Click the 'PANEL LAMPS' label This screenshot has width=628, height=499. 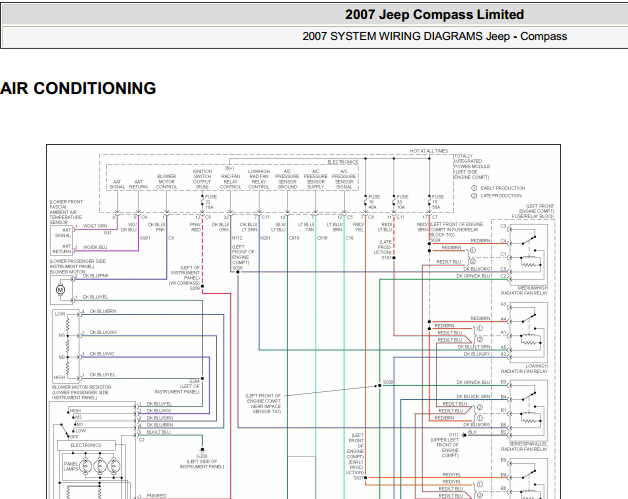[71, 467]
